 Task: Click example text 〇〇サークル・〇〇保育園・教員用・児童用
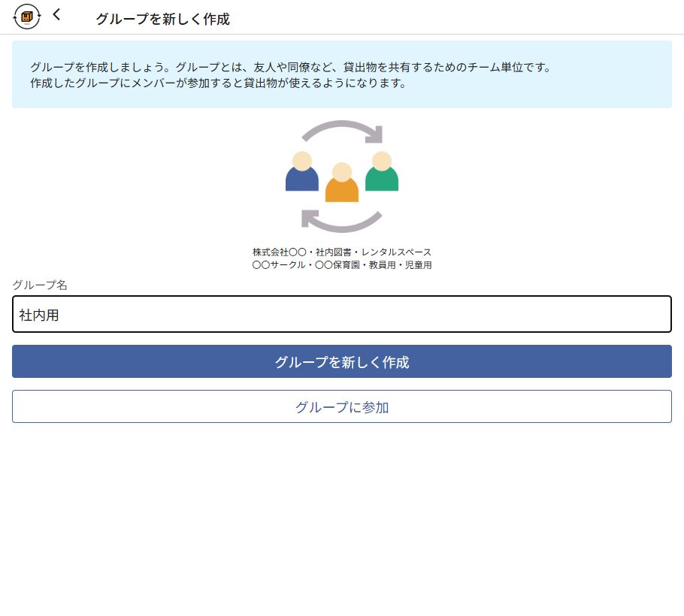coord(341,264)
